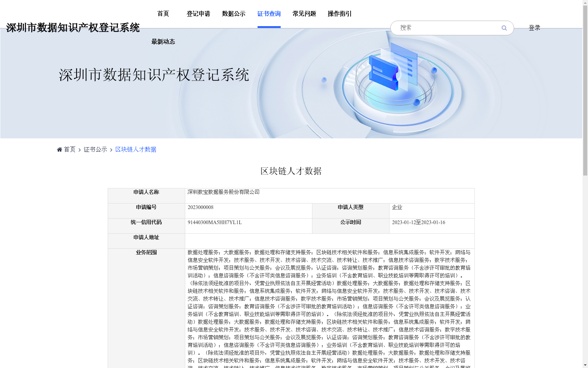Open the 登记申请 menu item
588x368 pixels.
pyautogui.click(x=198, y=14)
